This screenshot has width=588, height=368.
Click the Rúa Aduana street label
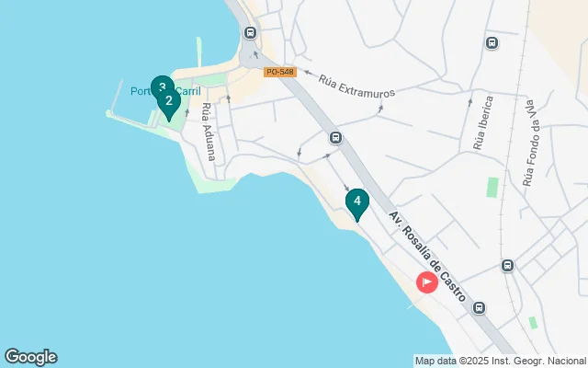click(x=209, y=132)
